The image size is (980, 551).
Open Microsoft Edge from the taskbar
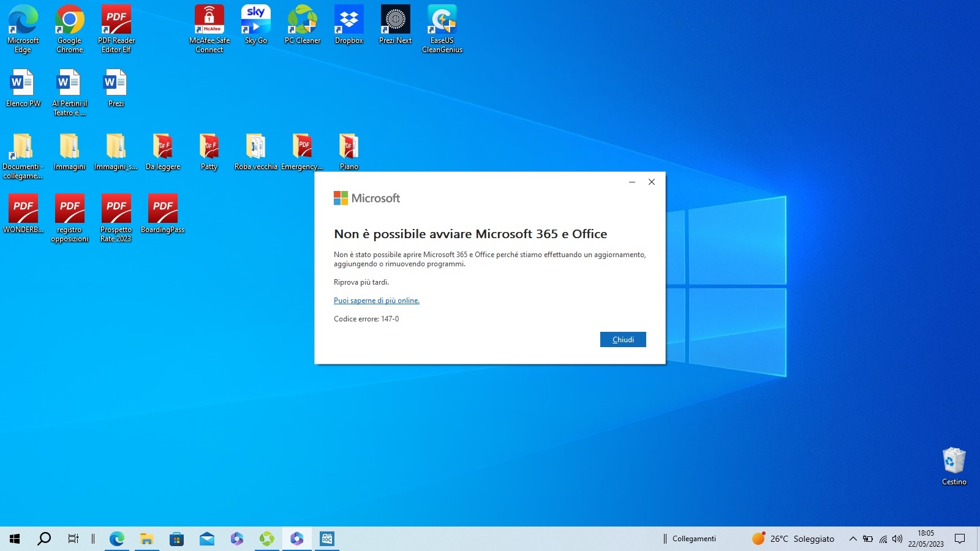(x=116, y=539)
